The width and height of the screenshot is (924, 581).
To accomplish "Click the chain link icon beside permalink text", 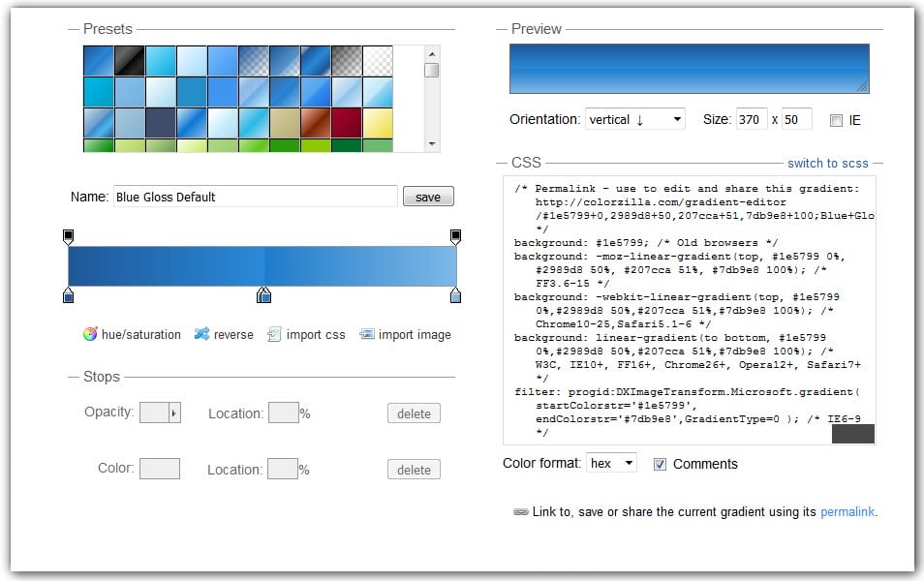I will click(520, 512).
